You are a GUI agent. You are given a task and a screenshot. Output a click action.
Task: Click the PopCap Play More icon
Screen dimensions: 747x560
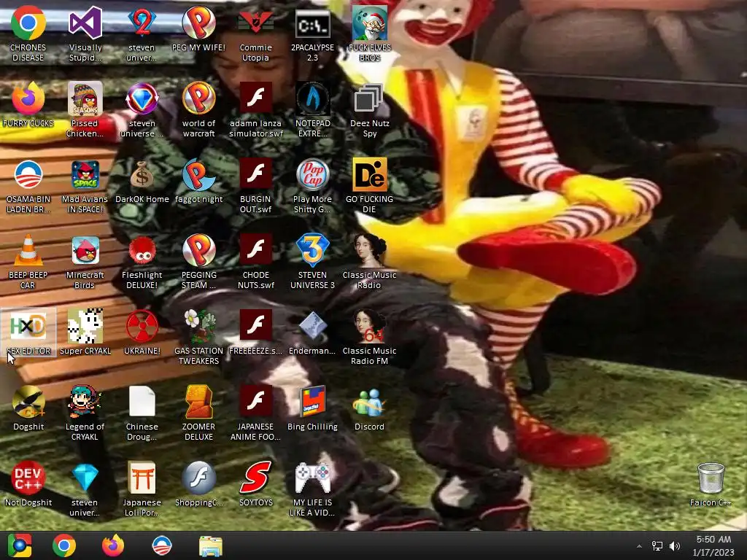pyautogui.click(x=312, y=174)
